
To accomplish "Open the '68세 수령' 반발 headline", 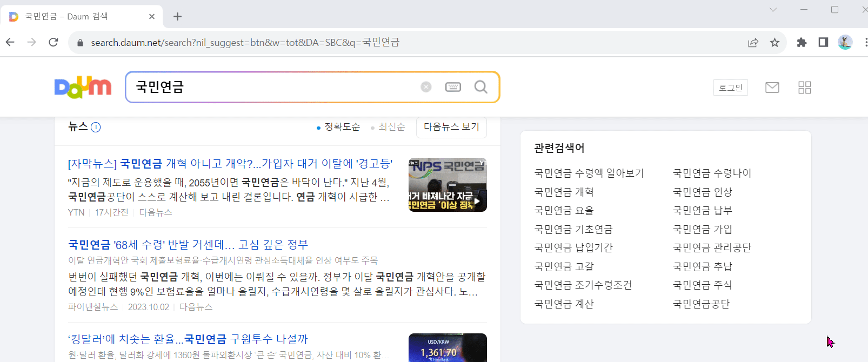I will point(188,245).
